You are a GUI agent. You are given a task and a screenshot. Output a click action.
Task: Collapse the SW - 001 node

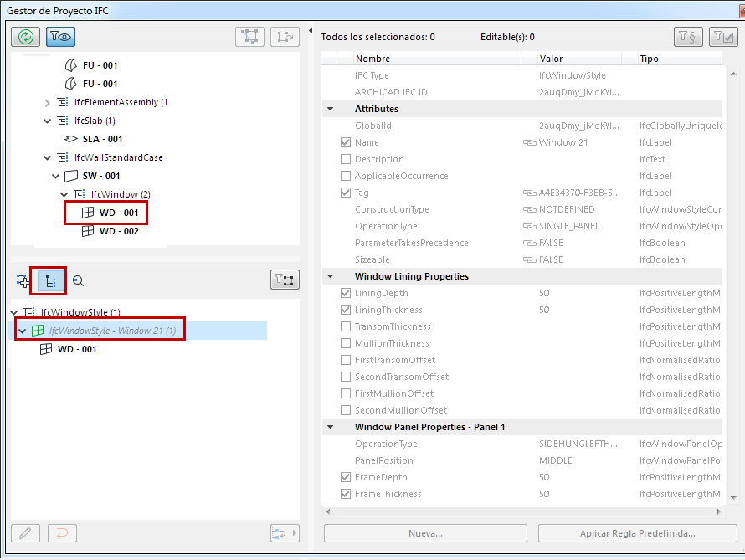pyautogui.click(x=55, y=177)
